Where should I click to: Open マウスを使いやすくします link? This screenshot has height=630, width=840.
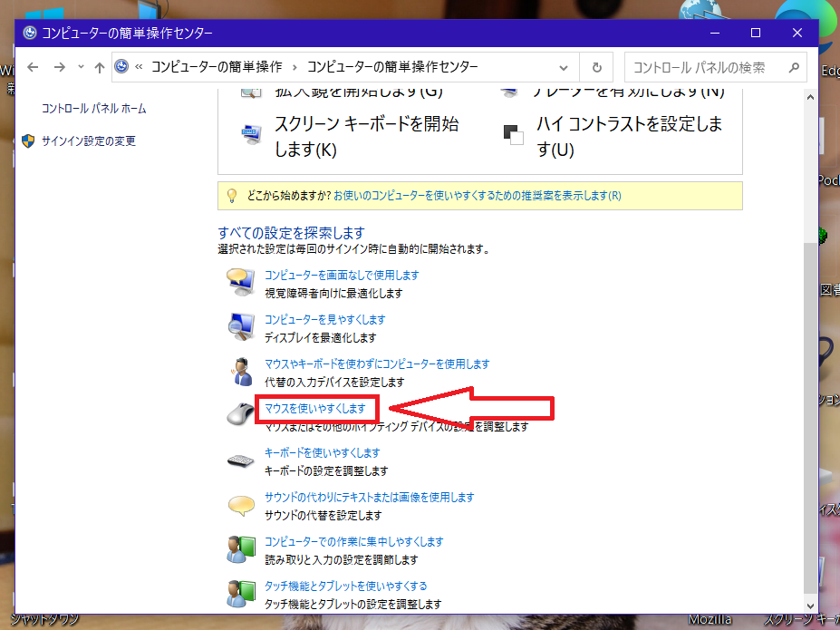[x=315, y=409]
